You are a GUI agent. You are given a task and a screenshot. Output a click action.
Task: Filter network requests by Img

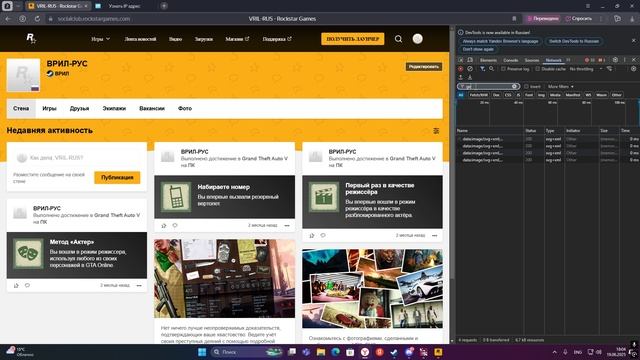click(541, 95)
